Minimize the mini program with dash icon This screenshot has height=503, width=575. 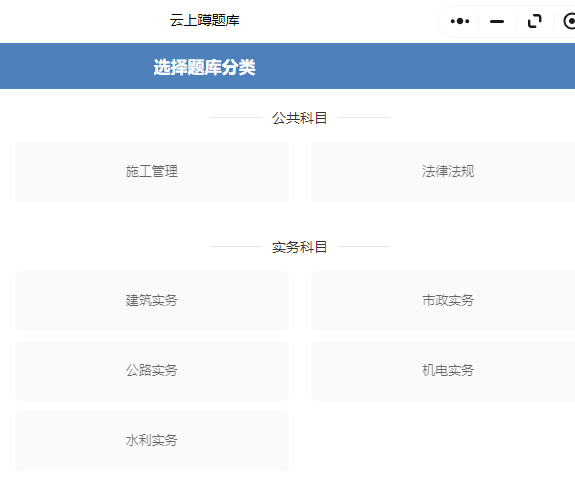click(497, 22)
